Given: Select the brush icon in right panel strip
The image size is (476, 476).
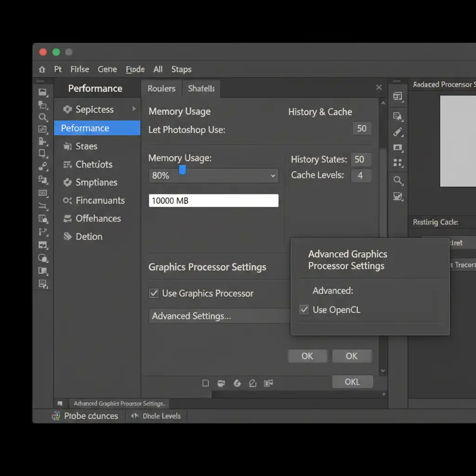Looking at the screenshot, I should tap(398, 132).
